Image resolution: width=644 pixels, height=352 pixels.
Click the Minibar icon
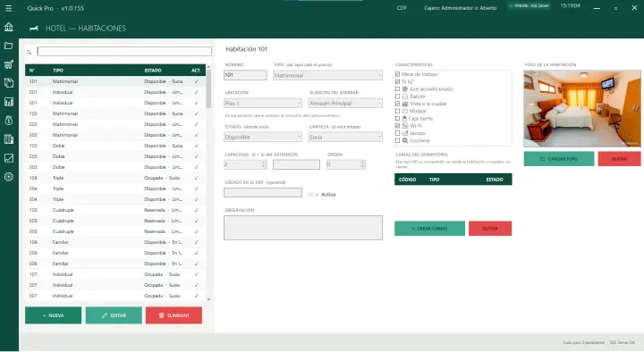pyautogui.click(x=405, y=111)
